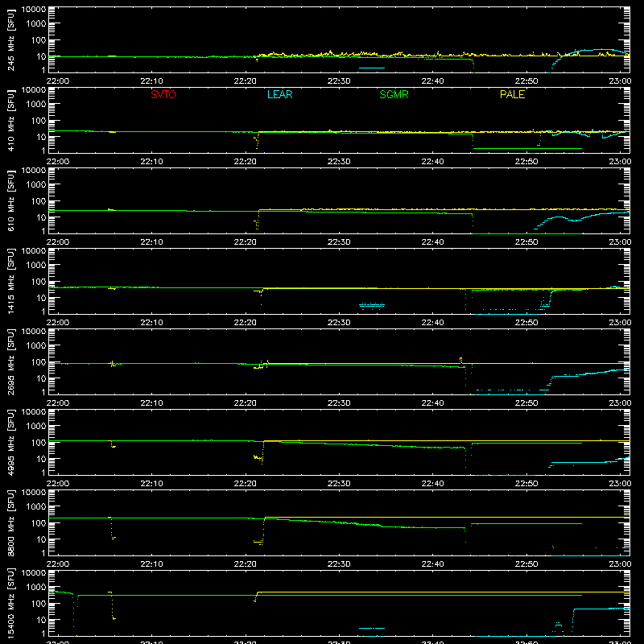The height and width of the screenshot is (644, 644).
Task: Select the '245 MHz [SFU]' axis title
Action: tap(11, 39)
